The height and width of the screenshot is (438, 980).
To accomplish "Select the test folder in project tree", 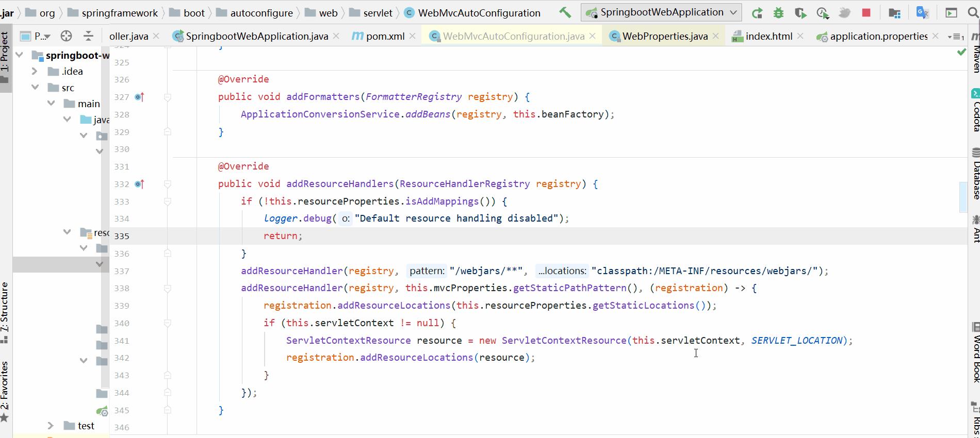I will point(79,426).
